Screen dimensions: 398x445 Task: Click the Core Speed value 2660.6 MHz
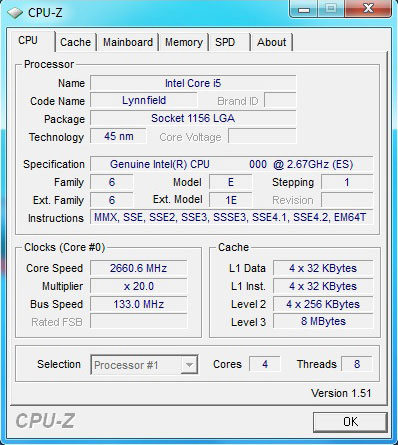[x=139, y=268]
